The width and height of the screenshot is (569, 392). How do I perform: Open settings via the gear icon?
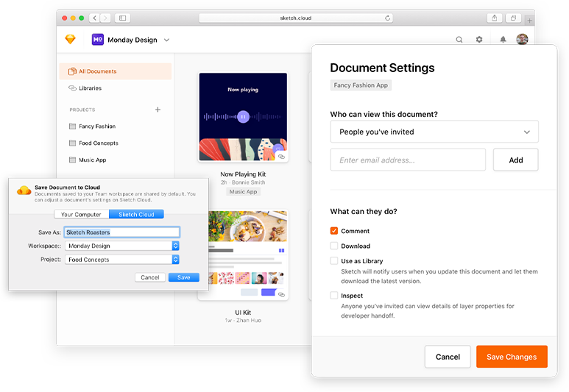click(479, 40)
